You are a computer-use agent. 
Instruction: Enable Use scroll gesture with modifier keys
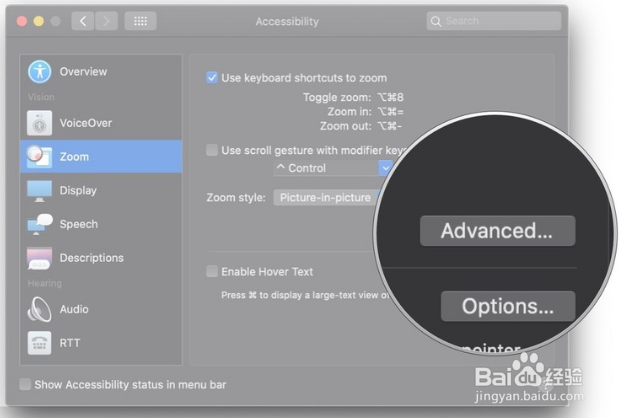pos(212,150)
